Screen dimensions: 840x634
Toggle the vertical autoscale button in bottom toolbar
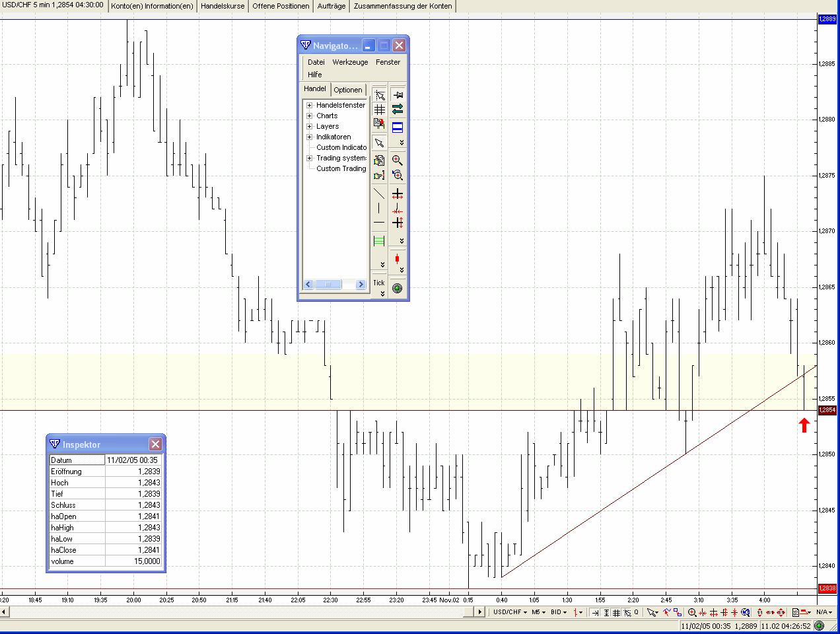click(x=606, y=613)
